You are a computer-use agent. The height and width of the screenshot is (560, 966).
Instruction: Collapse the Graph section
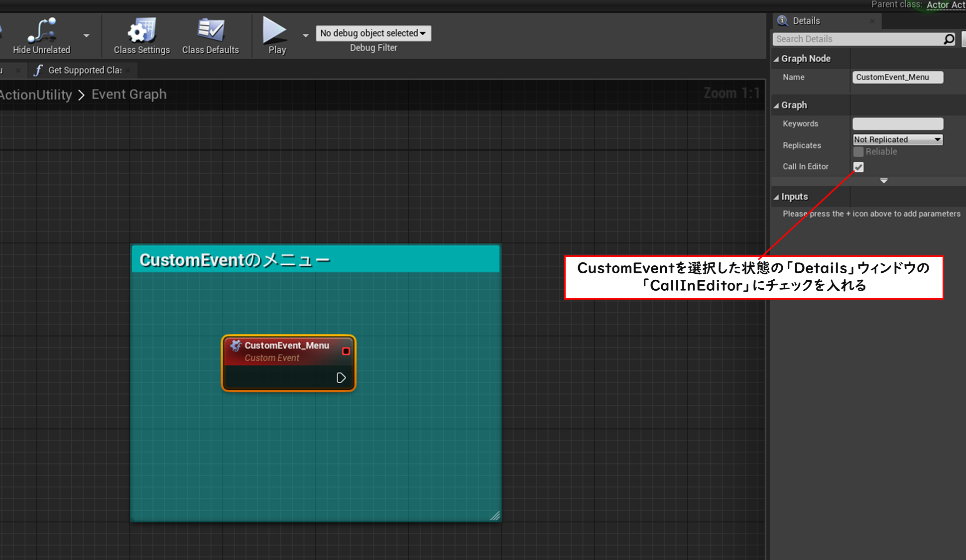pos(776,106)
